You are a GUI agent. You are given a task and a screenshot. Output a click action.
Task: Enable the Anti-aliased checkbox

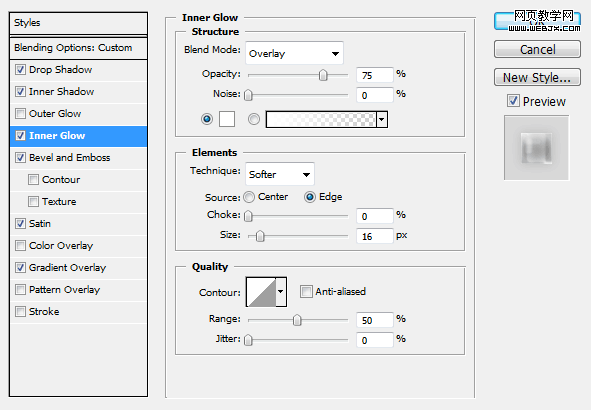coord(306,291)
